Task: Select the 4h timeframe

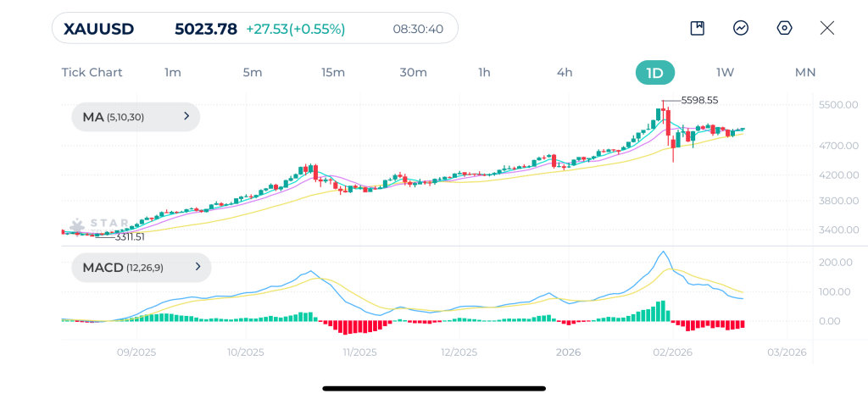Action: coord(565,73)
